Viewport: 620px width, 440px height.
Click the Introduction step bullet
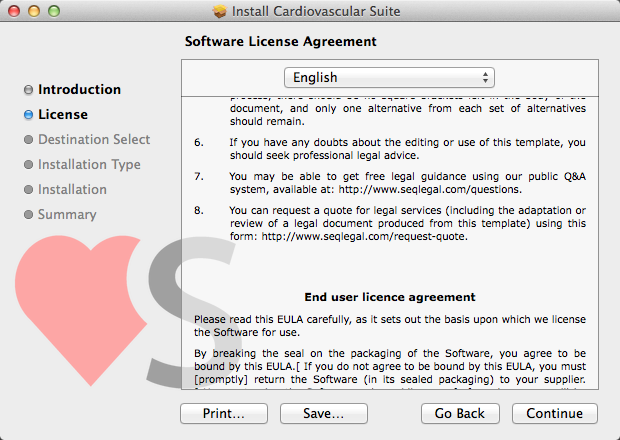(x=28, y=90)
